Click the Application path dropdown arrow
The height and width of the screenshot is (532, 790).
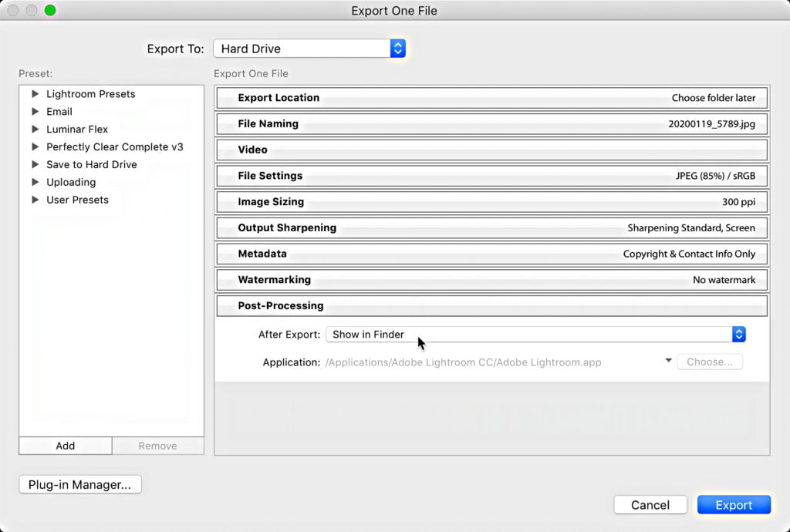668,361
